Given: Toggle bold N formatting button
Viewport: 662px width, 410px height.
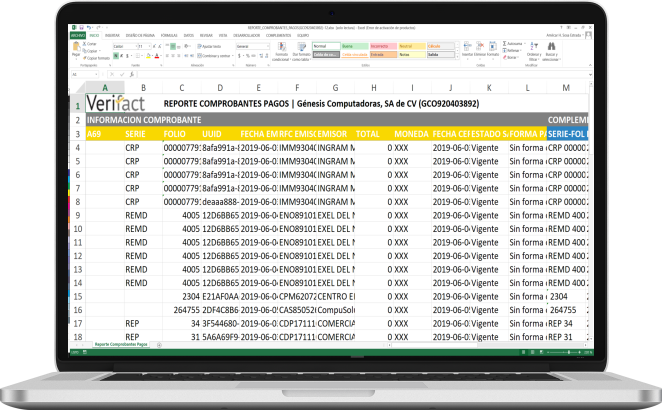Looking at the screenshot, I should coord(116,56).
